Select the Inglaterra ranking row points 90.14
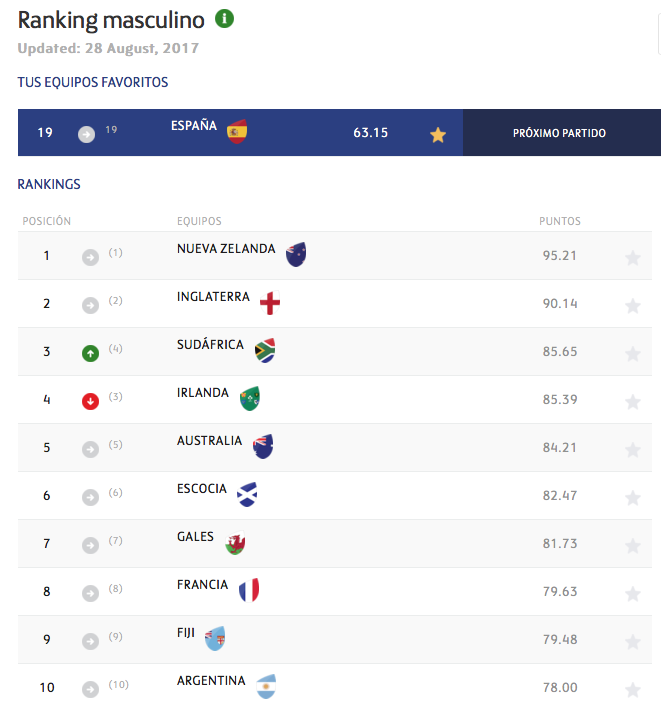The height and width of the screenshot is (711, 661). pyautogui.click(x=560, y=304)
